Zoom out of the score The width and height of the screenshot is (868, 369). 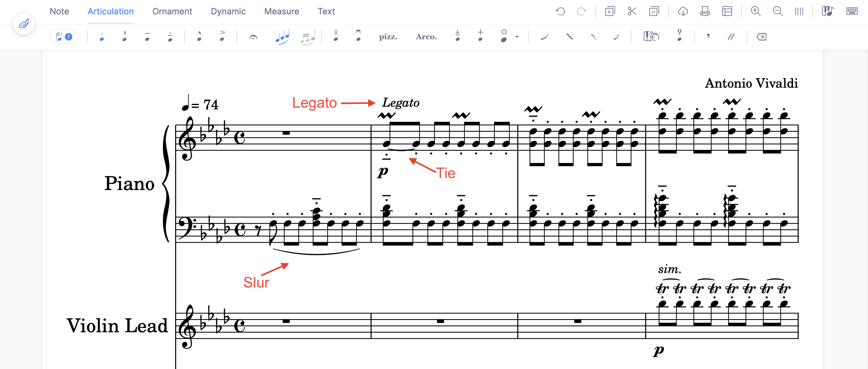tap(778, 11)
